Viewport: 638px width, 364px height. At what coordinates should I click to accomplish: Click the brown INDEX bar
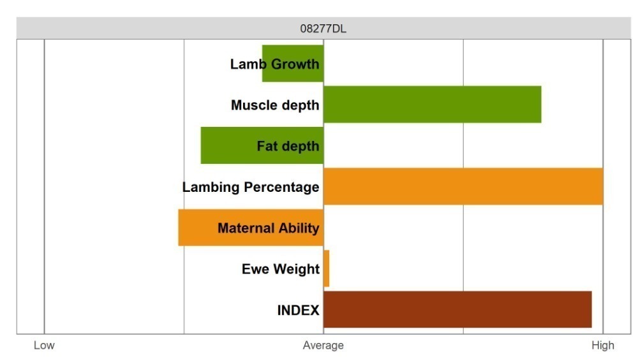(457, 310)
